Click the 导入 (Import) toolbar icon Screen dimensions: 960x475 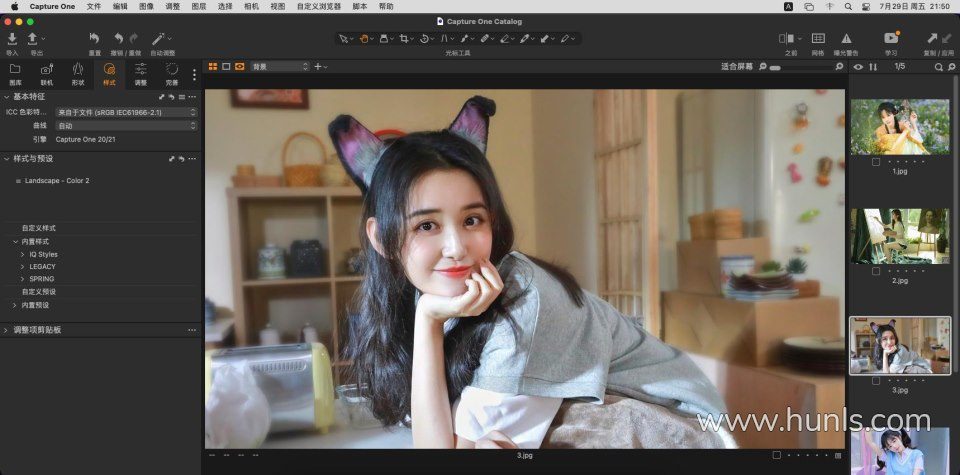point(12,39)
